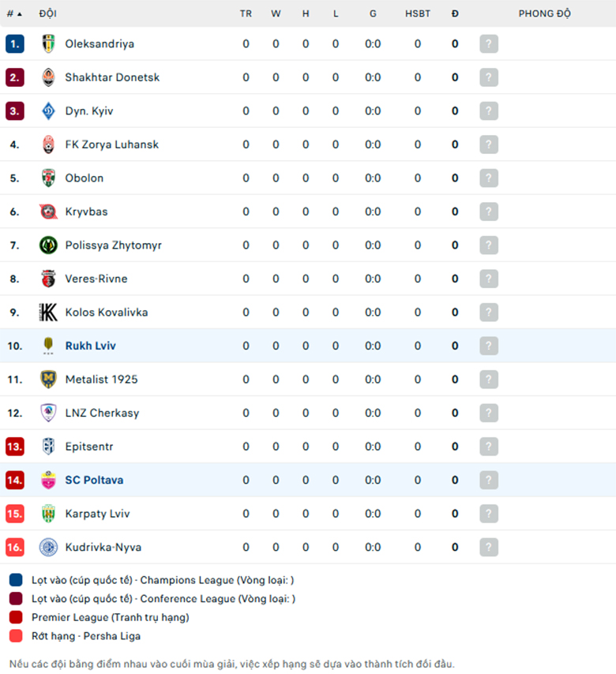Click the SC Poltava pink crest
The image size is (616, 674).
[x=49, y=480]
